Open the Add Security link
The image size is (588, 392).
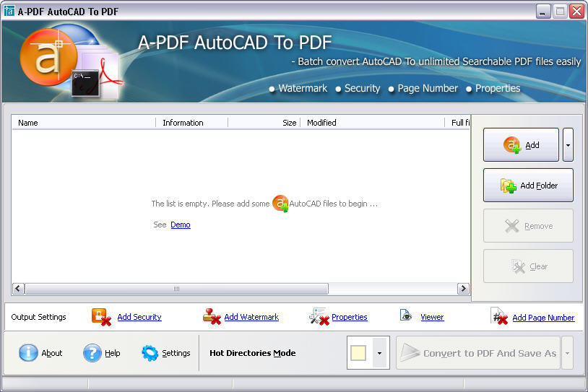139,317
